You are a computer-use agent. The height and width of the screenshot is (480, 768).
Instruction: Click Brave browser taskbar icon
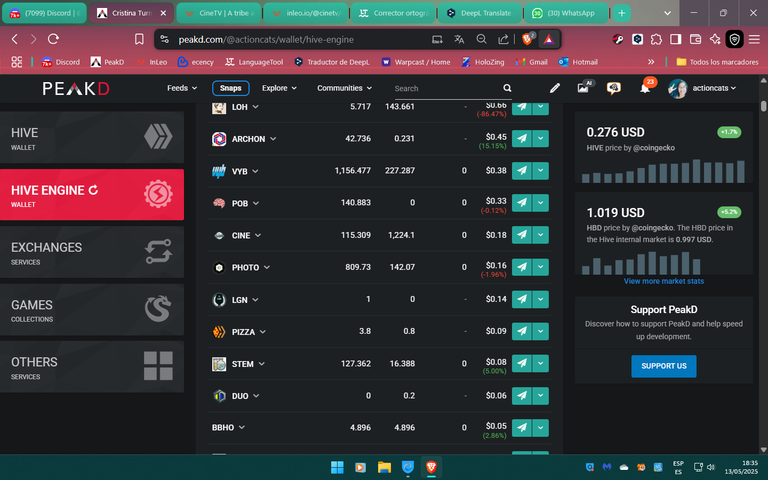coord(432,467)
